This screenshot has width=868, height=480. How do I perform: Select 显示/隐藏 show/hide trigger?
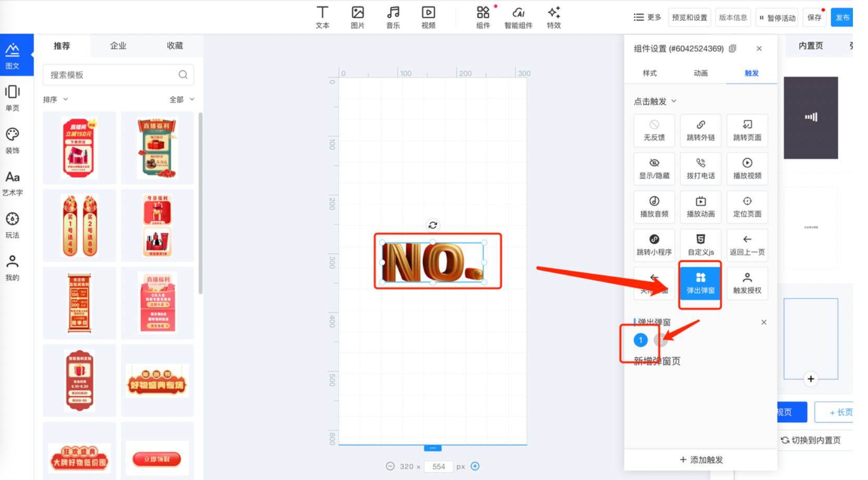(654, 169)
